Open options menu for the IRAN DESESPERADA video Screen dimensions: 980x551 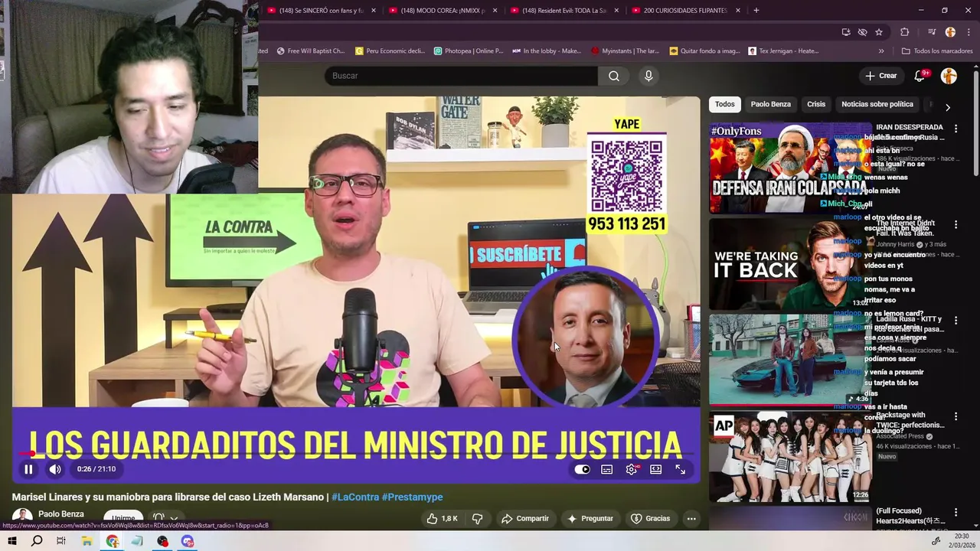955,129
